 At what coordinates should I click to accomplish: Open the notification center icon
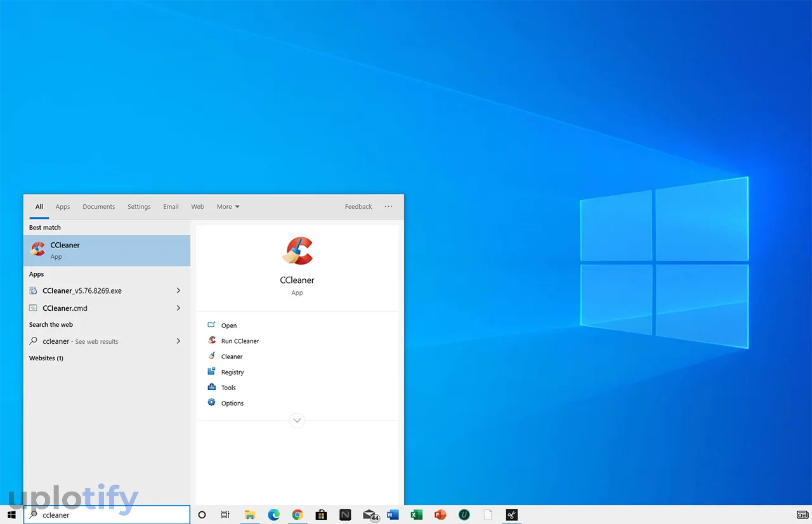(x=802, y=514)
